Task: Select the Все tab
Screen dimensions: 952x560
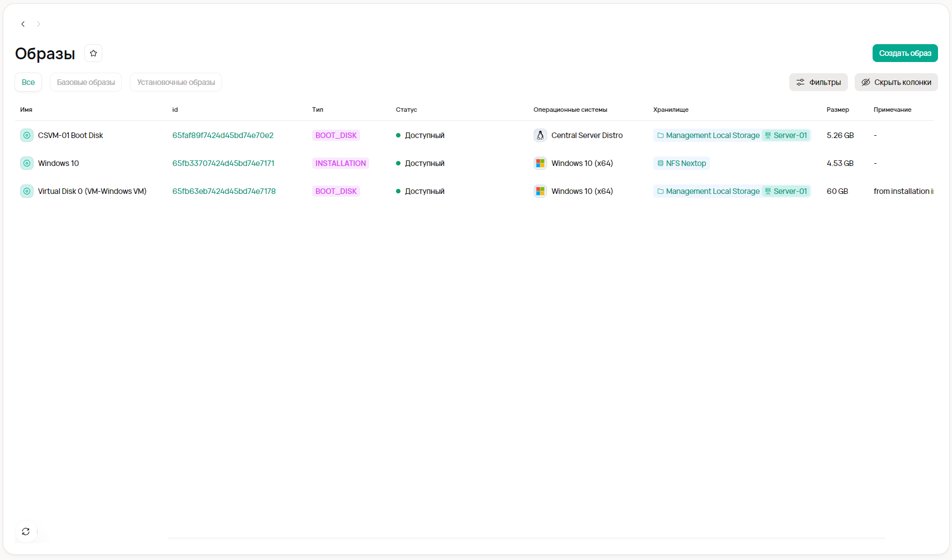Action: click(x=28, y=82)
